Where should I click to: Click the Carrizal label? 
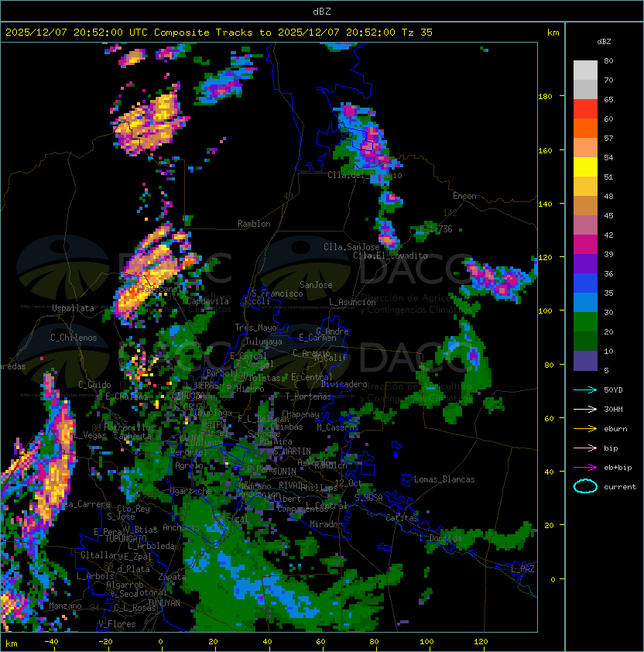point(230,519)
